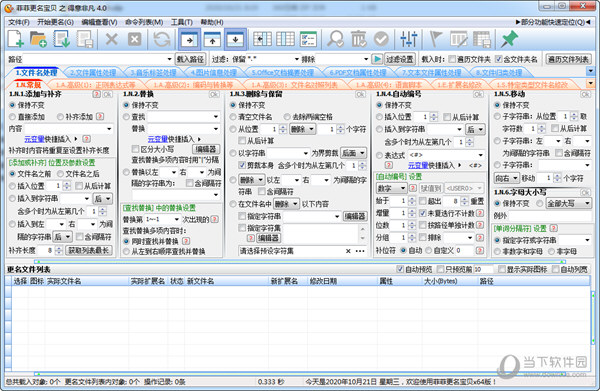Select the 直接添加 radio button

point(12,117)
